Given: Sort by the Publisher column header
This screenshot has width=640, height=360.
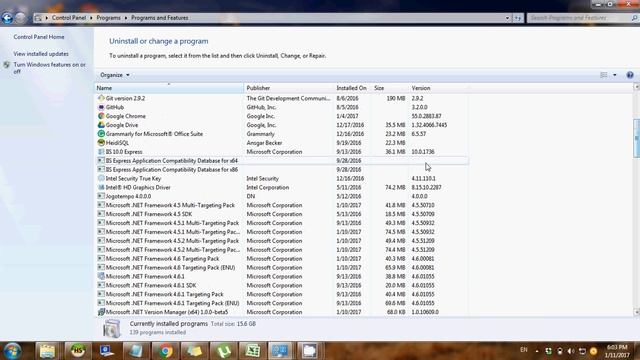Looking at the screenshot, I should coord(289,88).
